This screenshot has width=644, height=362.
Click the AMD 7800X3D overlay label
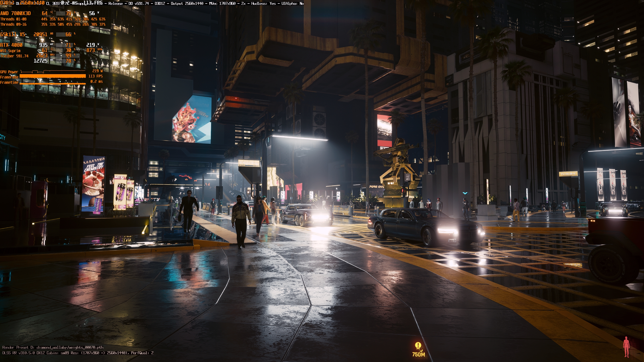[15, 13]
